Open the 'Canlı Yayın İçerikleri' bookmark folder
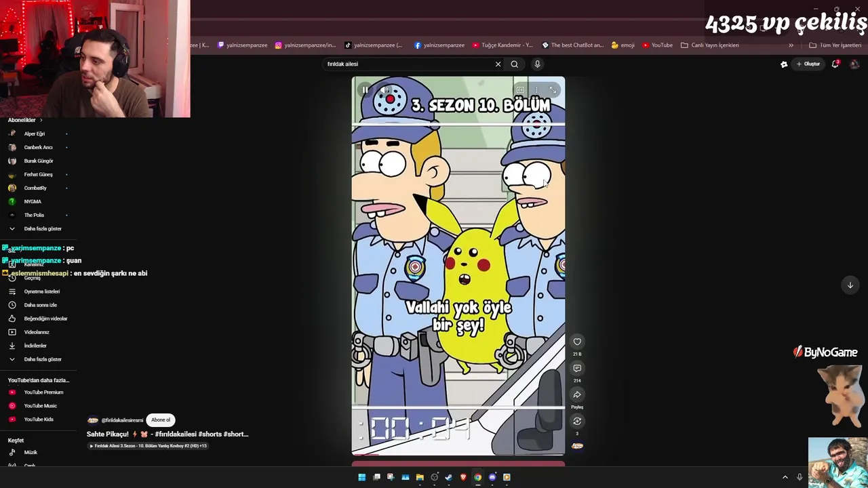 point(710,45)
